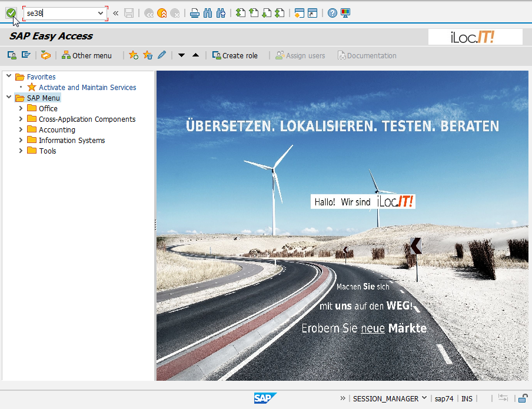Image resolution: width=532 pixels, height=409 pixels.
Task: Click into the command field containing se38
Action: (x=59, y=13)
